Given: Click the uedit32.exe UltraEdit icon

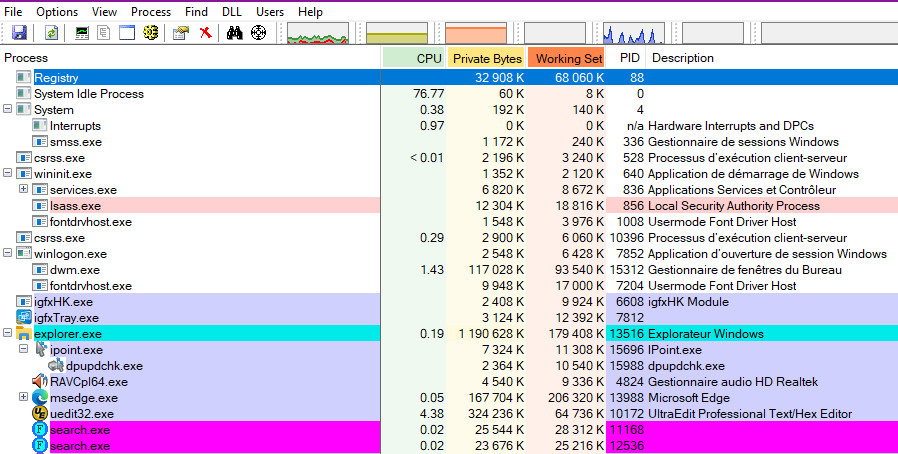Looking at the screenshot, I should point(40,413).
